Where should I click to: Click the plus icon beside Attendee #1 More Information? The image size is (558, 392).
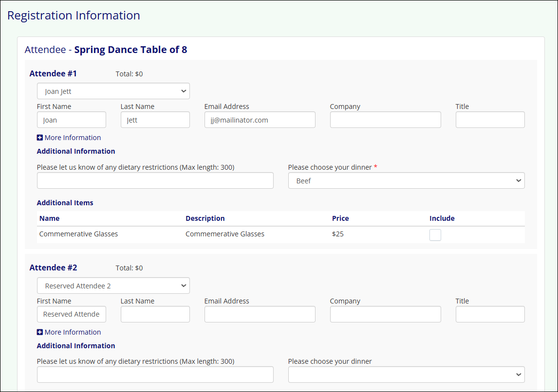pyautogui.click(x=40, y=138)
